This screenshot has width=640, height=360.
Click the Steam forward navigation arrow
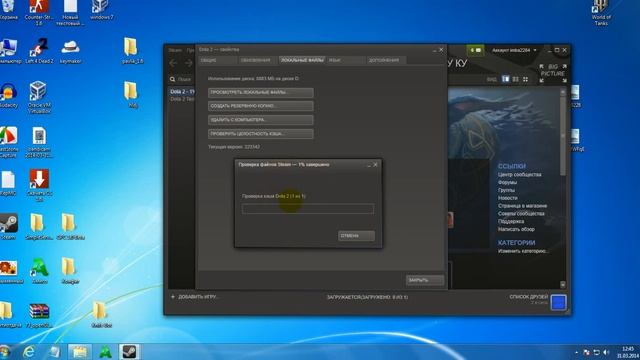click(189, 63)
